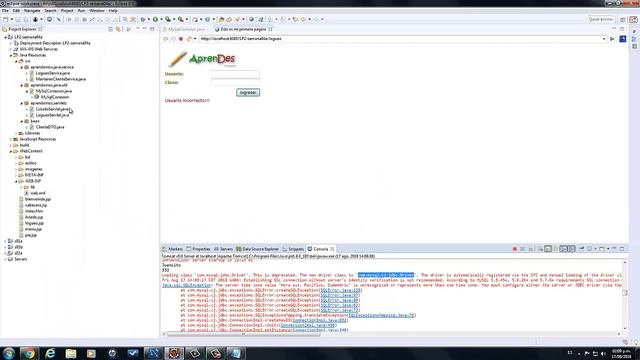Select MantenerClienteService.java file
This screenshot has height=360, width=640.
pos(60,79)
